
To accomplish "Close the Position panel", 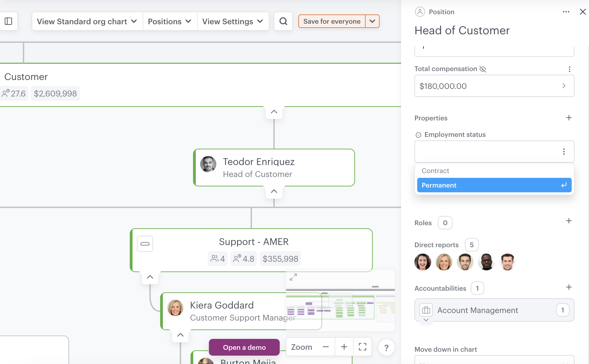I will coord(583,12).
